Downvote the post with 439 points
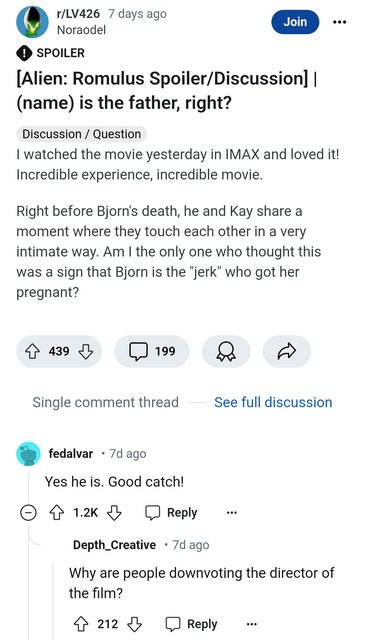The image size is (365, 640). coord(85,351)
